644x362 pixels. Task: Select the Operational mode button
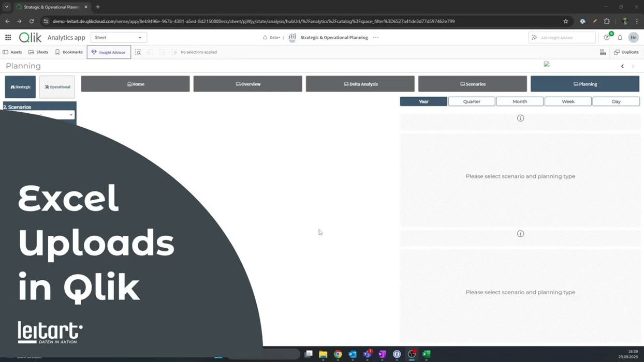57,87
